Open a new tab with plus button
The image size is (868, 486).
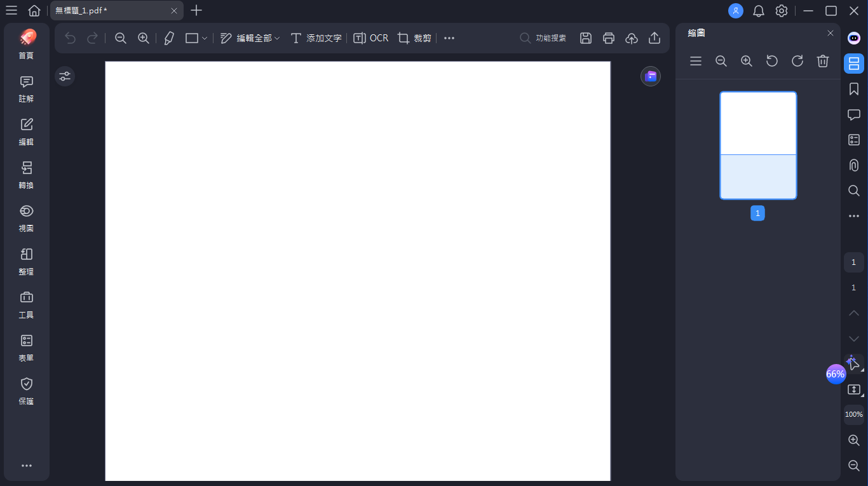(196, 10)
